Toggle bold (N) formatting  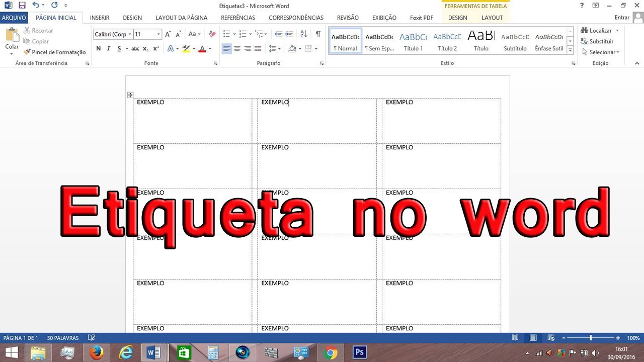(99, 49)
